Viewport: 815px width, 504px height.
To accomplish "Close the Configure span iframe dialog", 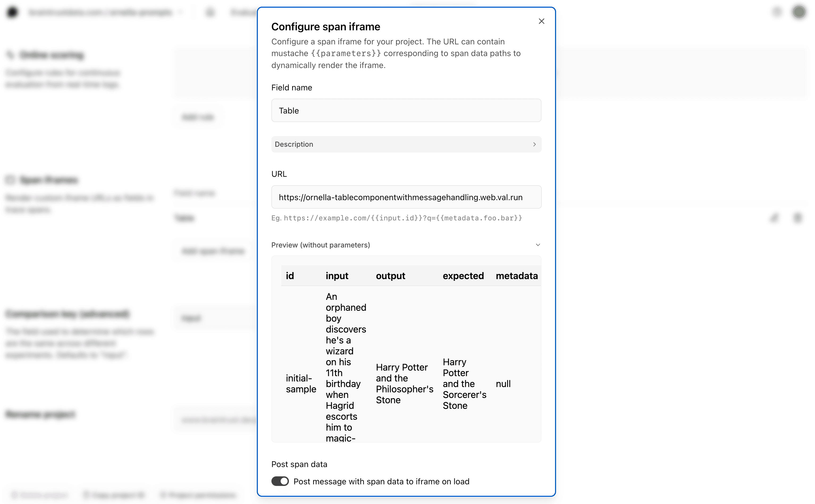I will click(541, 21).
